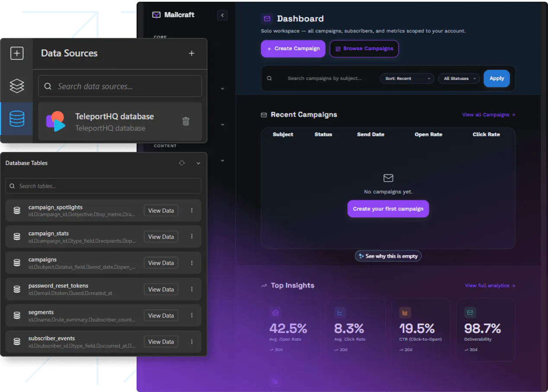View Data for password_reset_tokens table

click(x=161, y=289)
